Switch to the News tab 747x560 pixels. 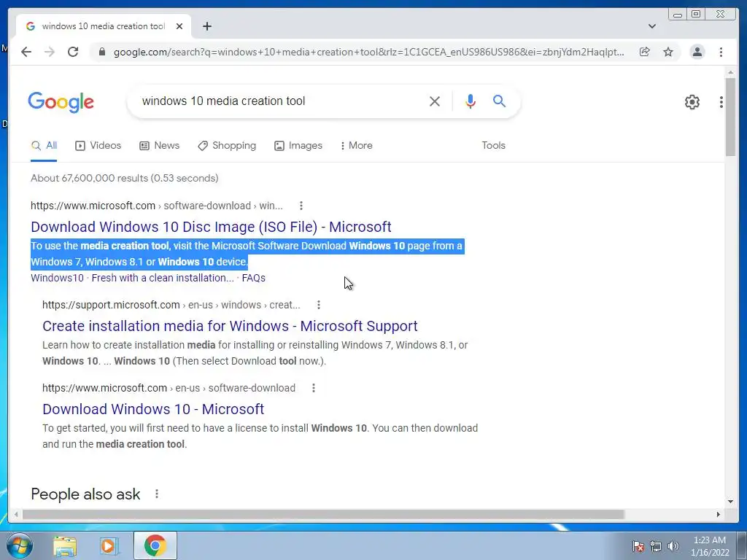pos(159,146)
